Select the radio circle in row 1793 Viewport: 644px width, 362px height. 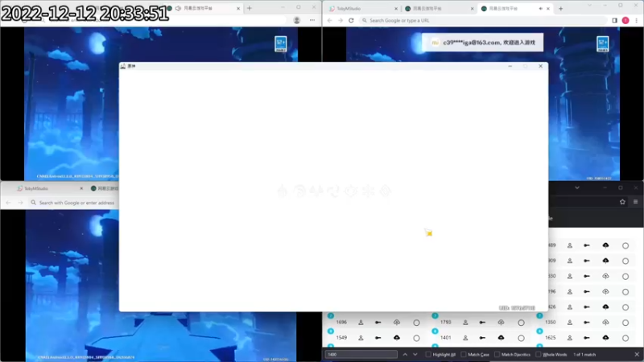click(x=521, y=323)
